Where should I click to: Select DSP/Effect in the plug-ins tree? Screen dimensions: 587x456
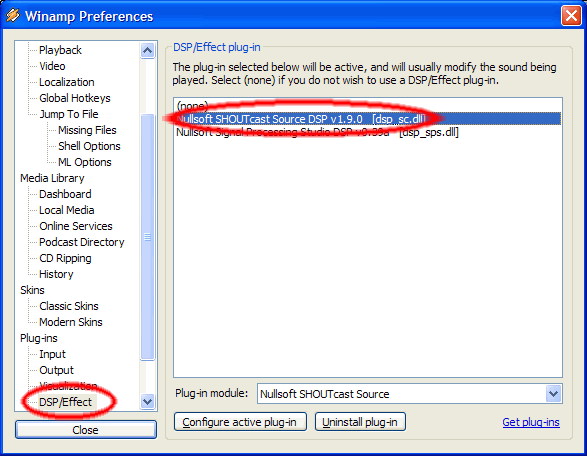pos(65,402)
